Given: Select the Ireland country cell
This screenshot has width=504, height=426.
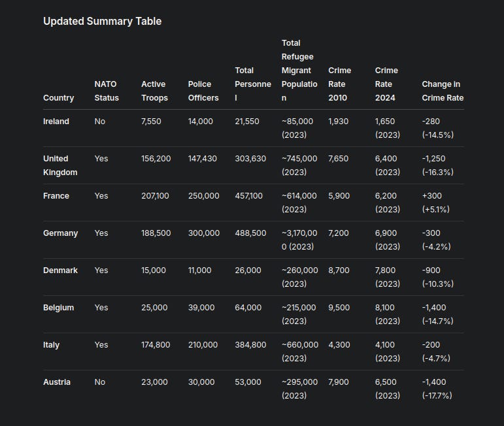Looking at the screenshot, I should (56, 122).
